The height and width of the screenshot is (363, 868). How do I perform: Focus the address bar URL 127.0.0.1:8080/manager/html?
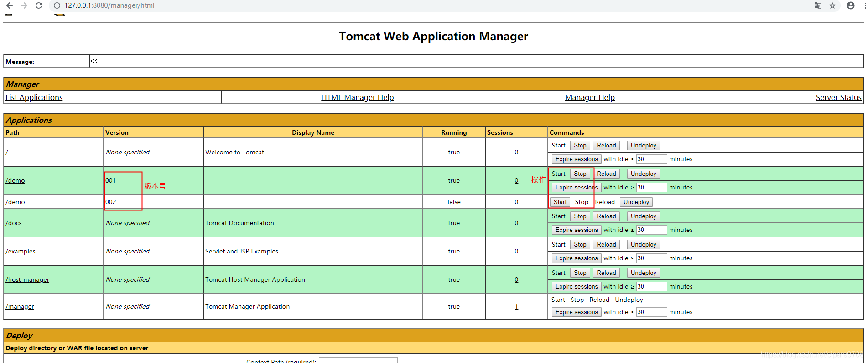point(109,5)
